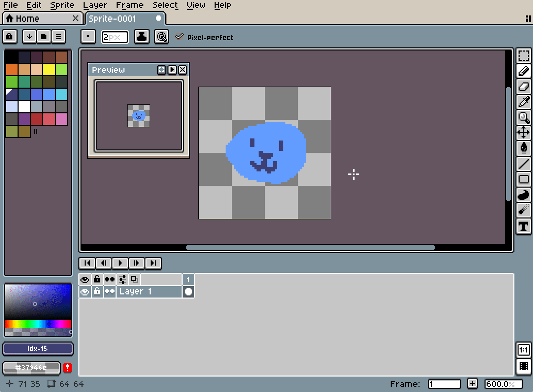Play animation in Preview window
The image size is (533, 392).
(172, 70)
